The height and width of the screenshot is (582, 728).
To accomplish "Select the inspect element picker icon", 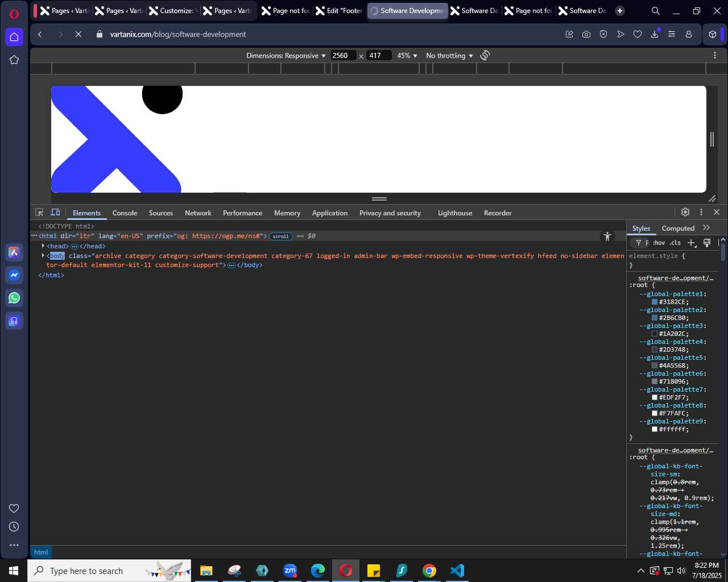I will tap(39, 213).
